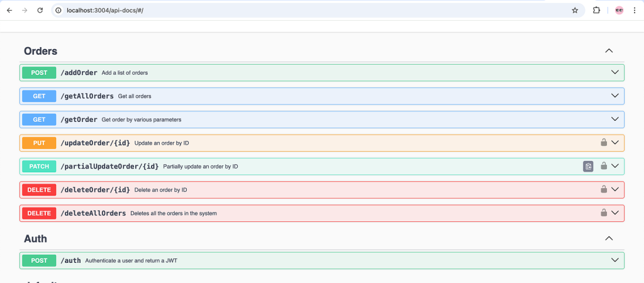Reload the page with browser refresh icon
644x283 pixels.
pyautogui.click(x=40, y=10)
